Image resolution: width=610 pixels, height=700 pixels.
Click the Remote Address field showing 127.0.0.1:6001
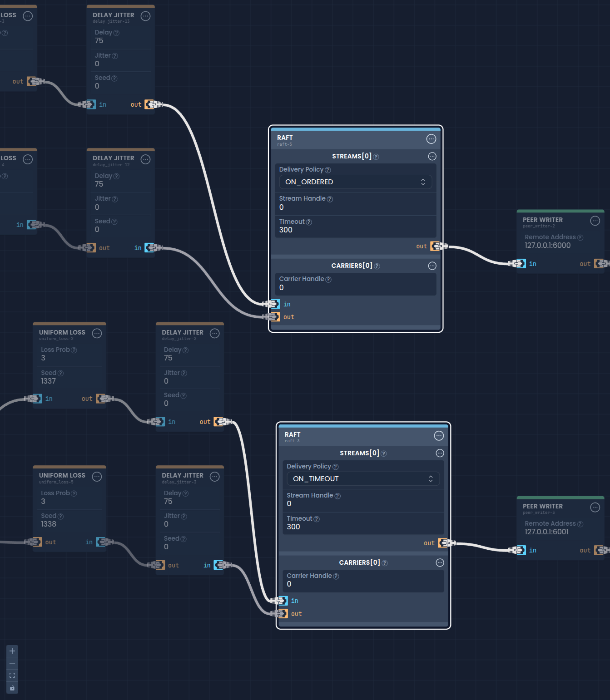546,532
